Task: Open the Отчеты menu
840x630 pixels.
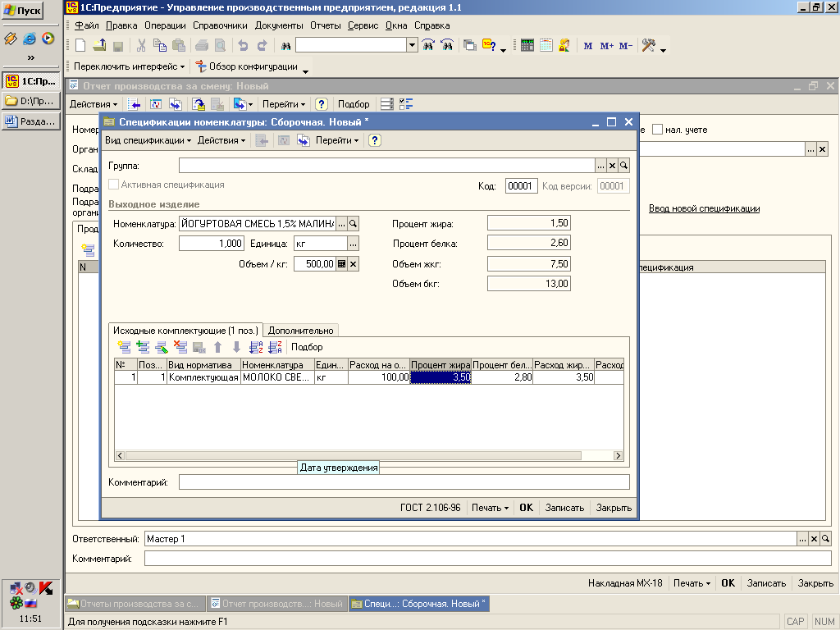Action: 325,25
